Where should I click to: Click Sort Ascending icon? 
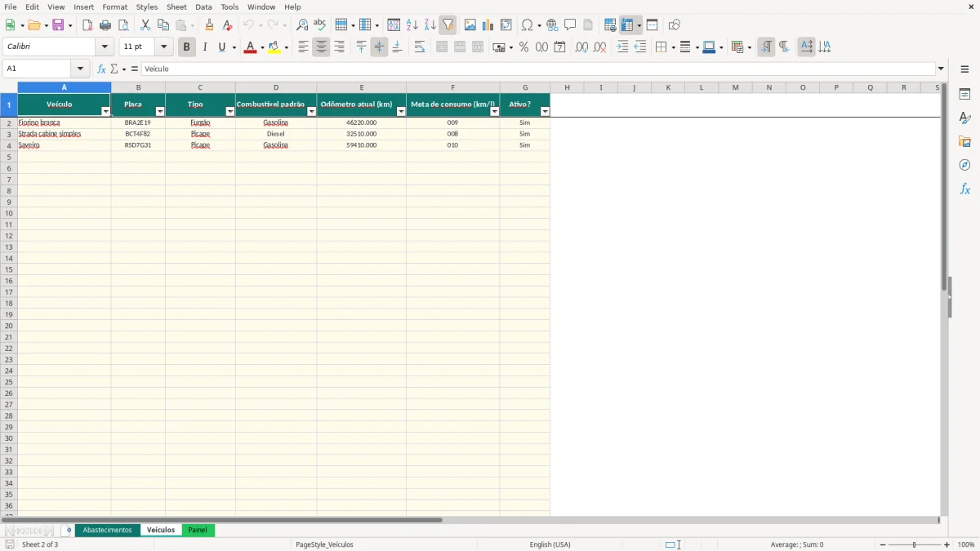[x=412, y=25]
